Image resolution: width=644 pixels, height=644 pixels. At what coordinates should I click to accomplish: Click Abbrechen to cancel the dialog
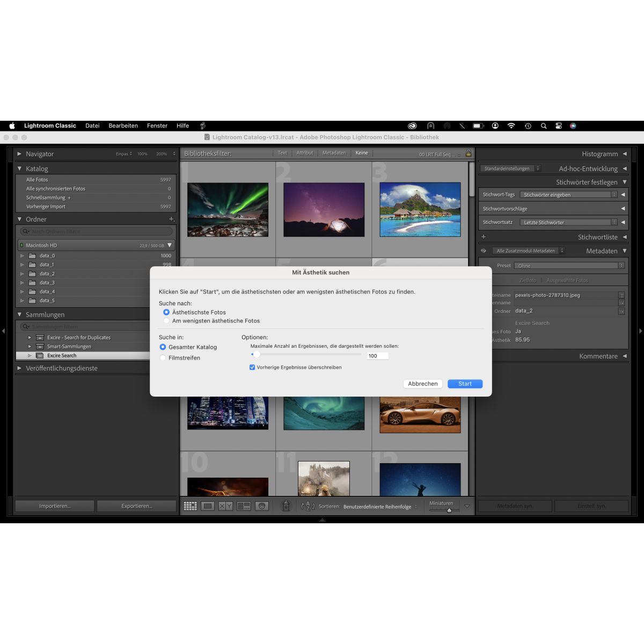423,384
